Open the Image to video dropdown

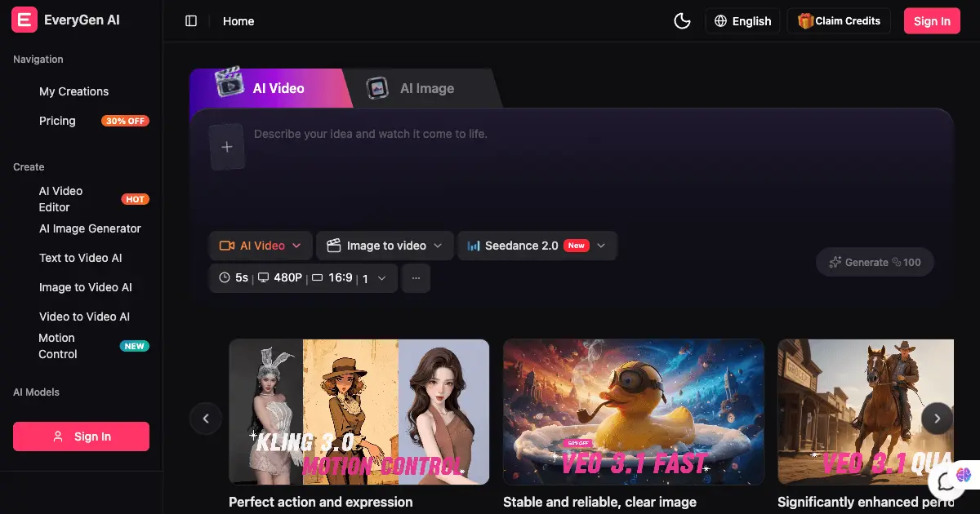pos(385,246)
